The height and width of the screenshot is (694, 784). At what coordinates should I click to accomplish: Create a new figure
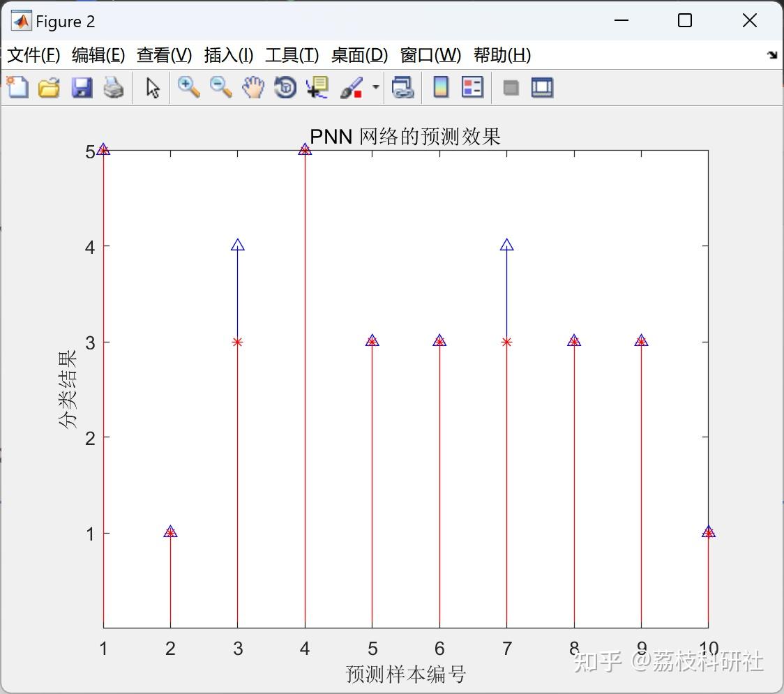17,87
